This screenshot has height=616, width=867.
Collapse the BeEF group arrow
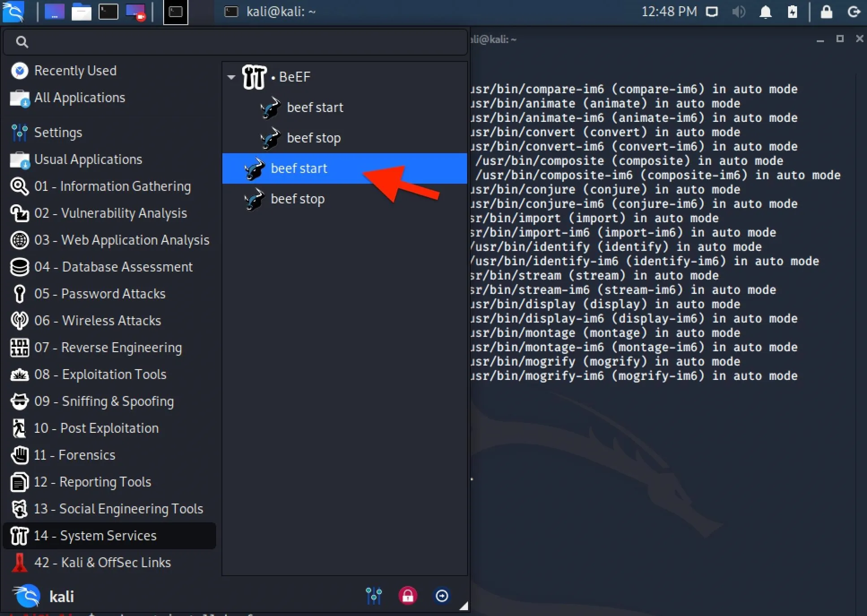231,77
